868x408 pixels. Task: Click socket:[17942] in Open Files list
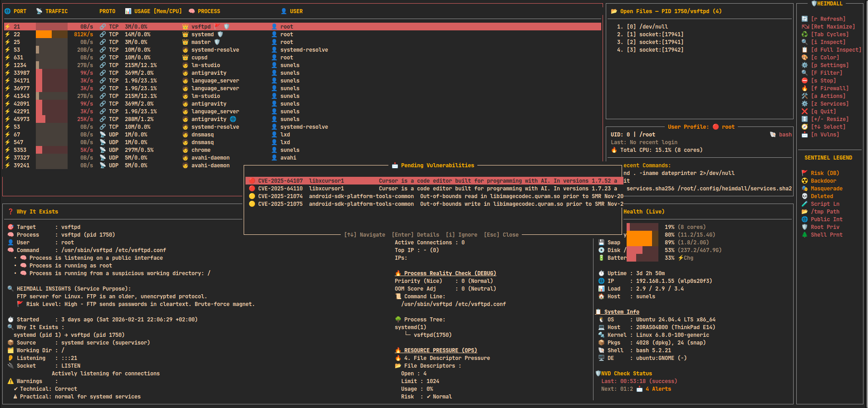(661, 50)
